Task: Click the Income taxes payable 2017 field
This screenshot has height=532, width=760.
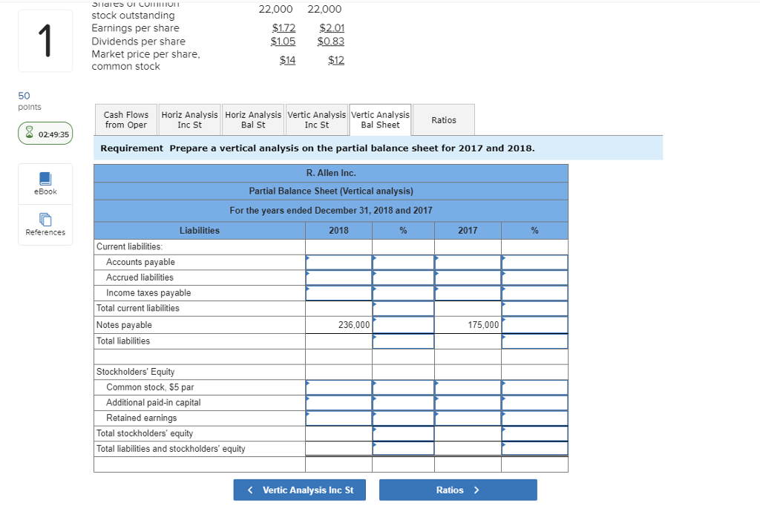Action: (468, 293)
